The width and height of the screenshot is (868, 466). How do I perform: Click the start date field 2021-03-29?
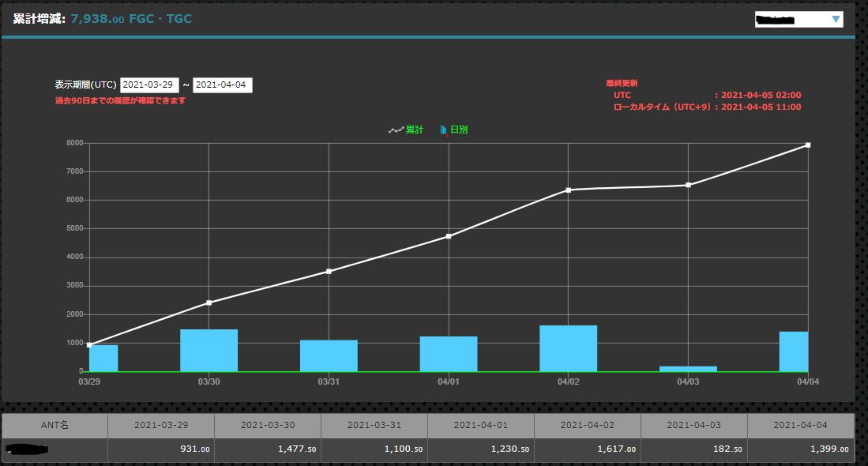[149, 85]
